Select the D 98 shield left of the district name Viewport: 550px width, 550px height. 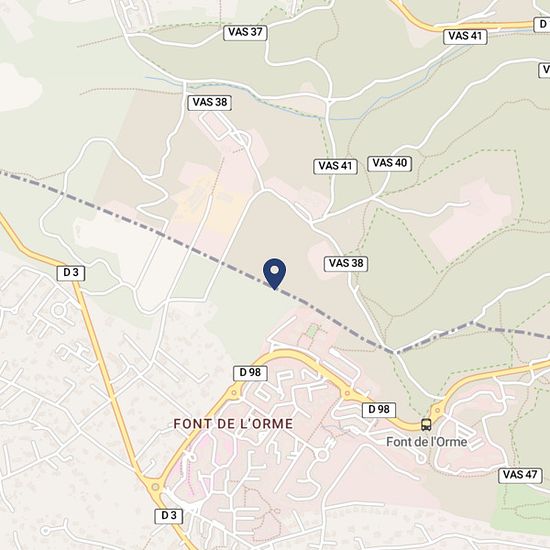(250, 373)
